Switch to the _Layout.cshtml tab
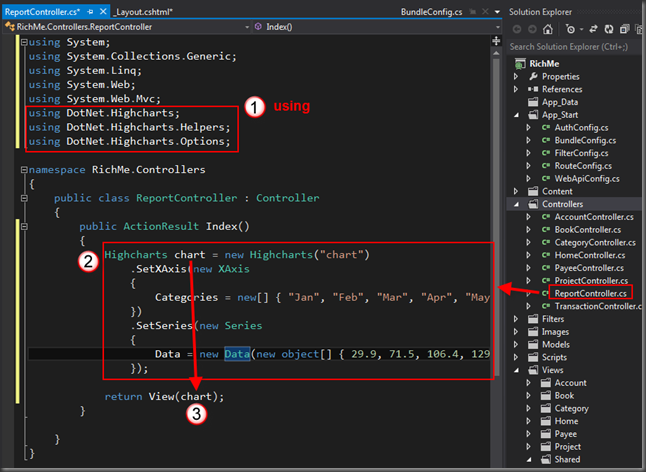The image size is (646, 472). 143,12
